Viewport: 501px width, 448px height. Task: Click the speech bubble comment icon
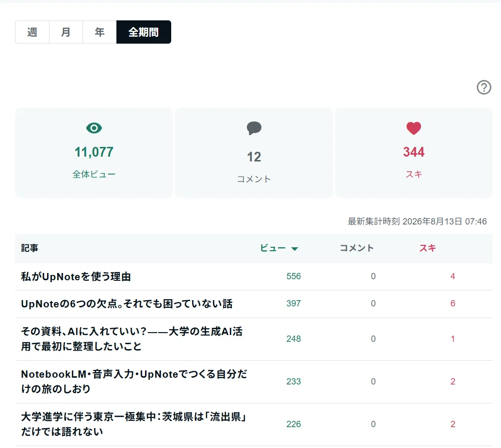tap(254, 128)
